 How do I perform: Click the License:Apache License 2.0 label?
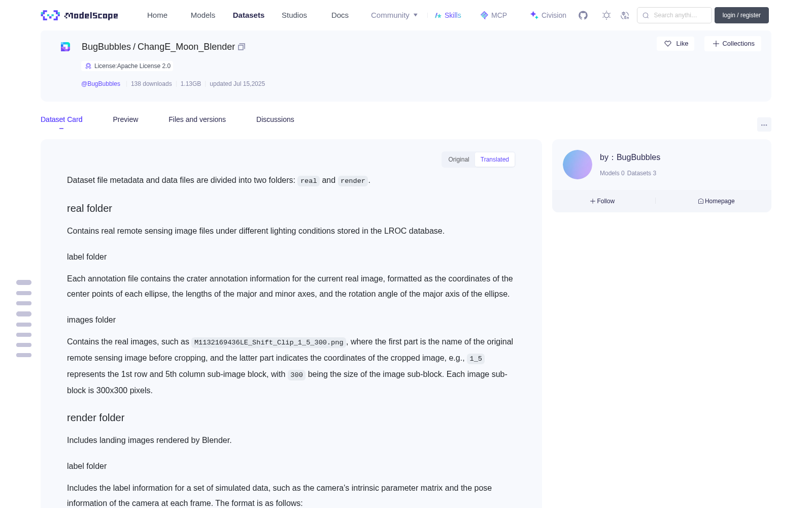tap(132, 66)
